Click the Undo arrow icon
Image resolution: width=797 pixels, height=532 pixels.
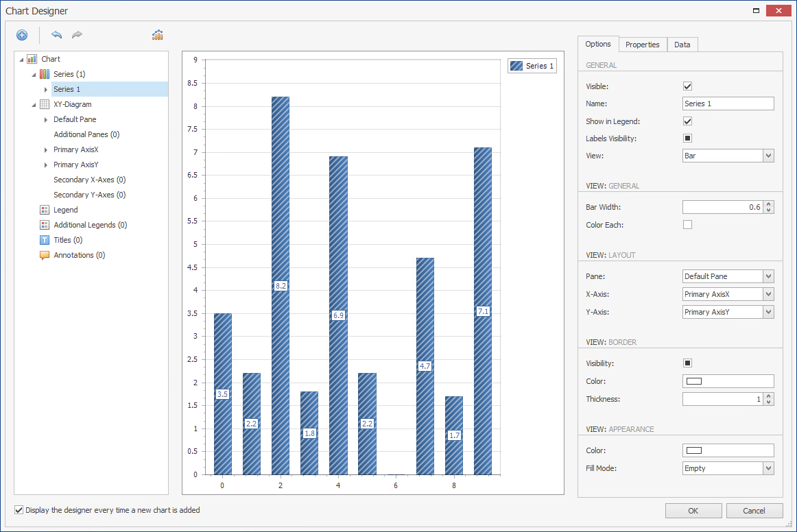[x=56, y=35]
